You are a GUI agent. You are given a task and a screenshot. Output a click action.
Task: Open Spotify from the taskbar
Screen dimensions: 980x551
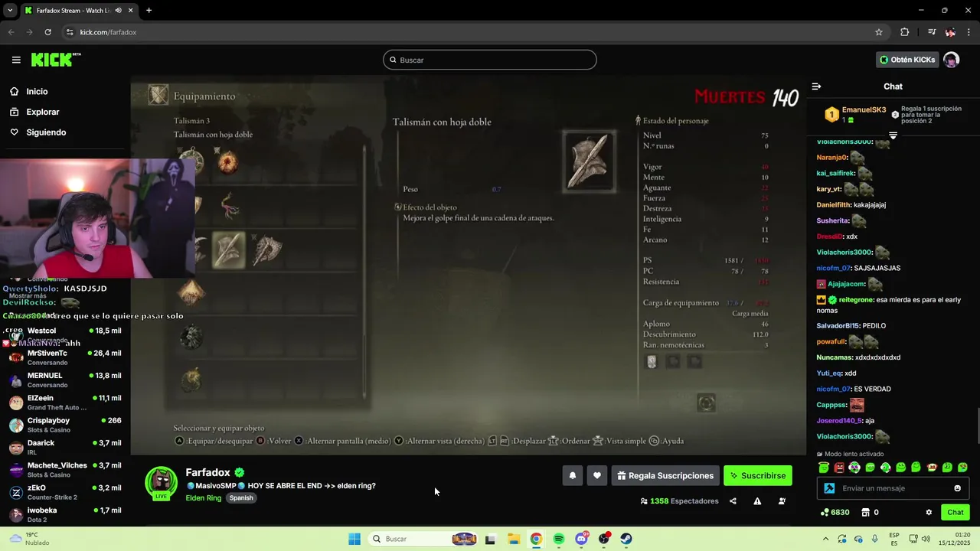pos(559,539)
